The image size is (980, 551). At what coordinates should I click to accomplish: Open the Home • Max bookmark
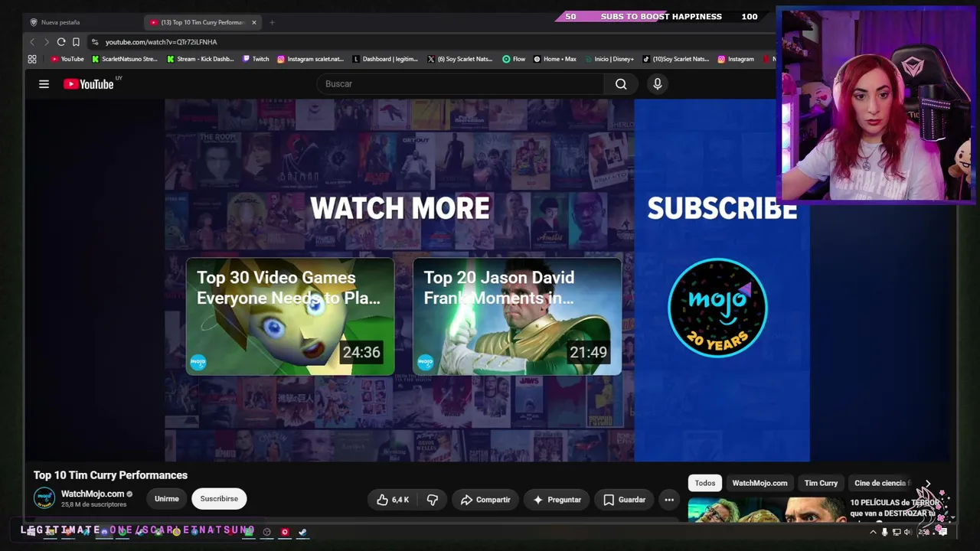click(x=555, y=59)
